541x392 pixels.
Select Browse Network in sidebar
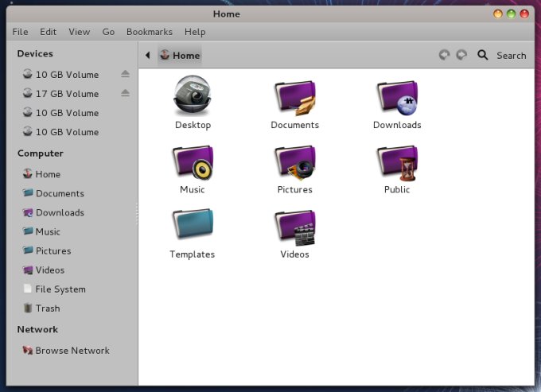click(72, 351)
